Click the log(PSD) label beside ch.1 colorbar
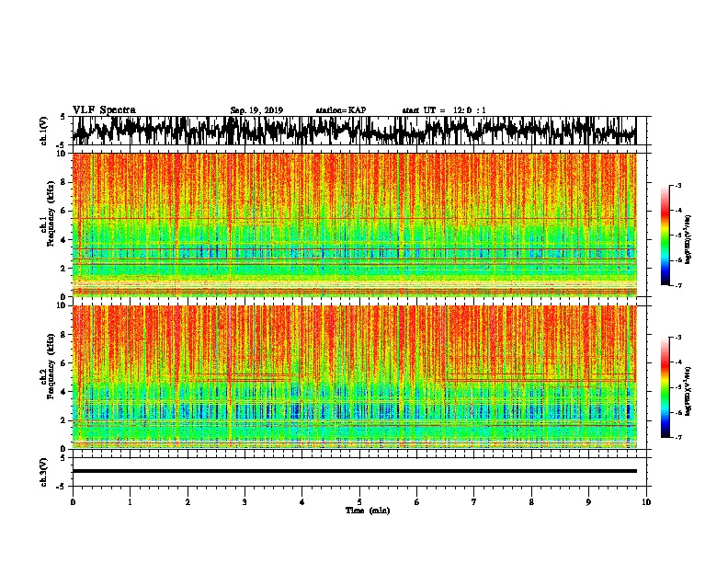The height and width of the screenshot is (563, 728). click(688, 240)
